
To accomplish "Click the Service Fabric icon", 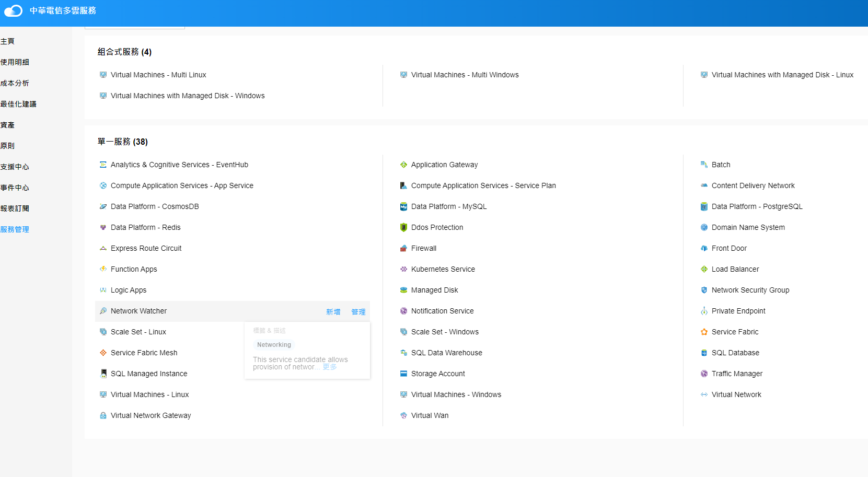I will click(704, 332).
